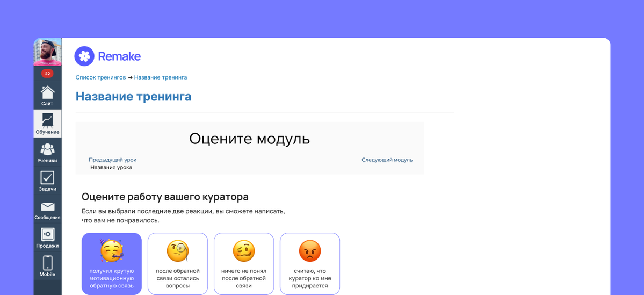Follow the Название тренинга breadcrumb link
Image resolution: width=644 pixels, height=295 pixels.
click(x=161, y=77)
